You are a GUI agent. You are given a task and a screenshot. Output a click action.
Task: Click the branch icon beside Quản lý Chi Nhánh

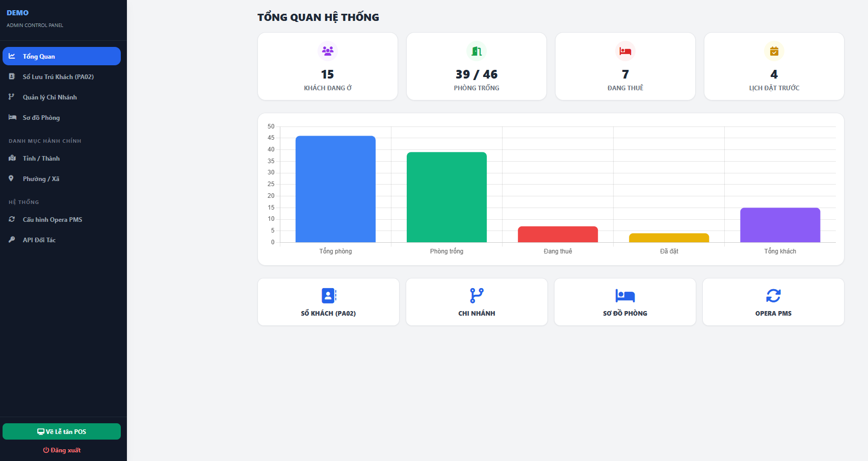tap(11, 97)
